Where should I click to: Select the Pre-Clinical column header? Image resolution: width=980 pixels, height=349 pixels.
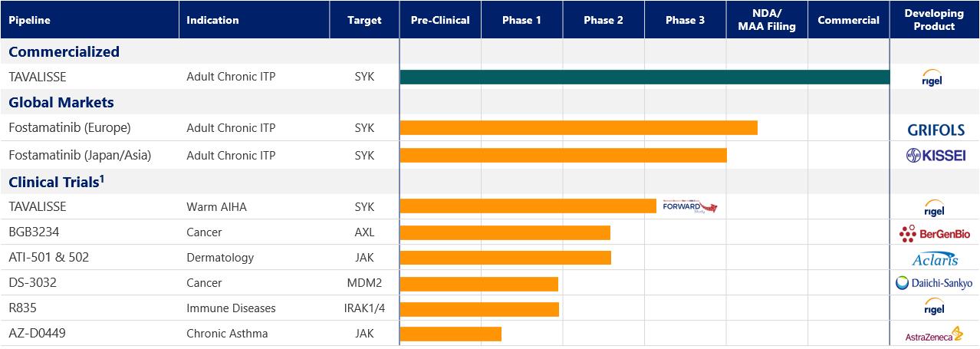click(440, 20)
